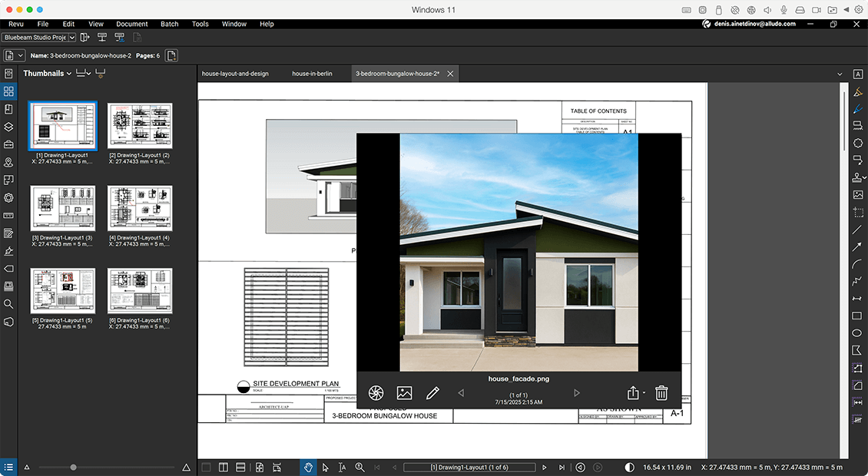The height and width of the screenshot is (476, 868).
Task: Toggle the dark mode contrast control
Action: click(629, 467)
